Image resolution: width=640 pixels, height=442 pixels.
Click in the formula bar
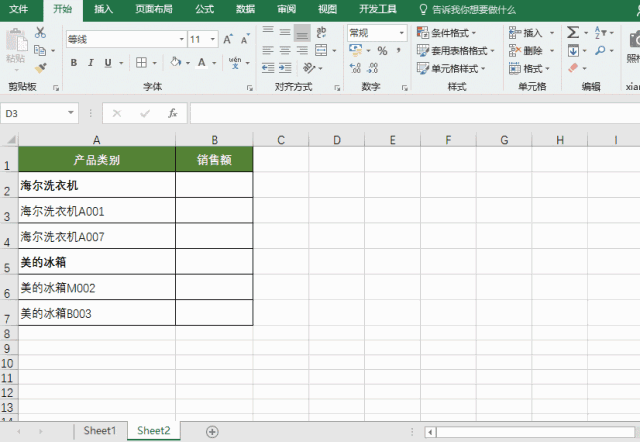click(x=415, y=113)
